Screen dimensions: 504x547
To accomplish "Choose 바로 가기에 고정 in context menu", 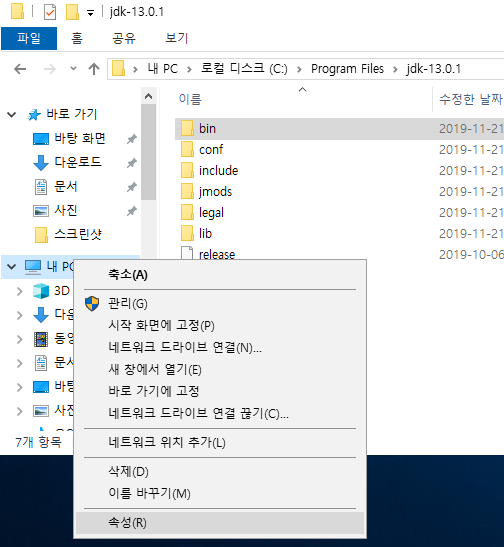I will 220,391.
